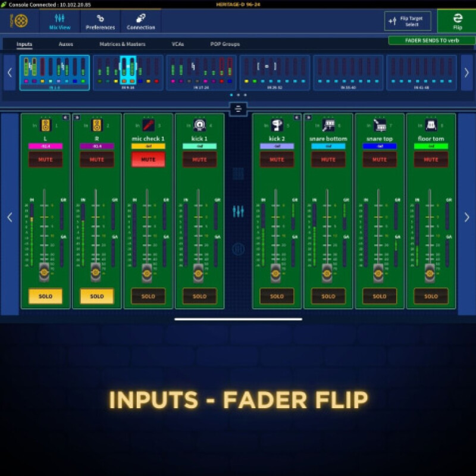This screenshot has height=476, width=476.
Task: Click L channel stereo link icon
Action: click(x=65, y=117)
